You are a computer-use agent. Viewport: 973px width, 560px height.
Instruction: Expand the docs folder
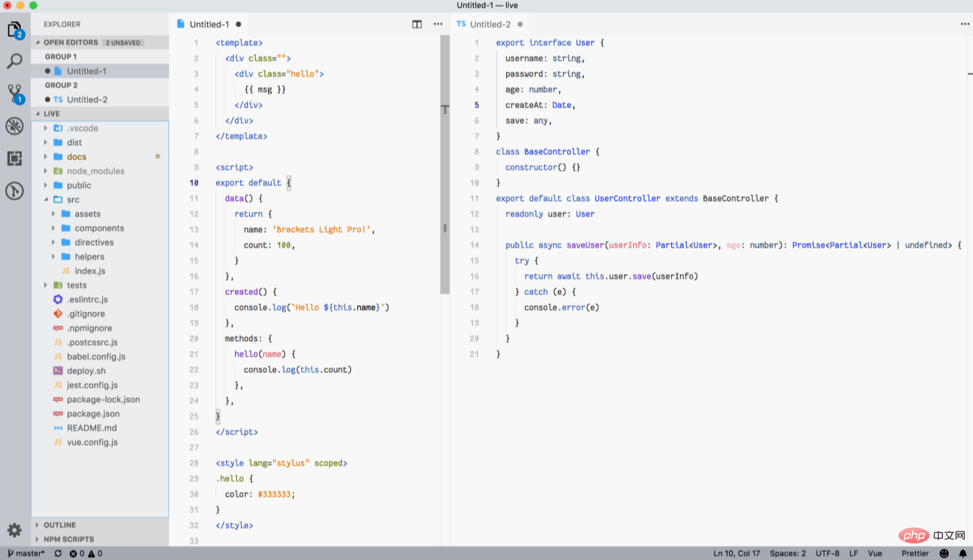[46, 157]
